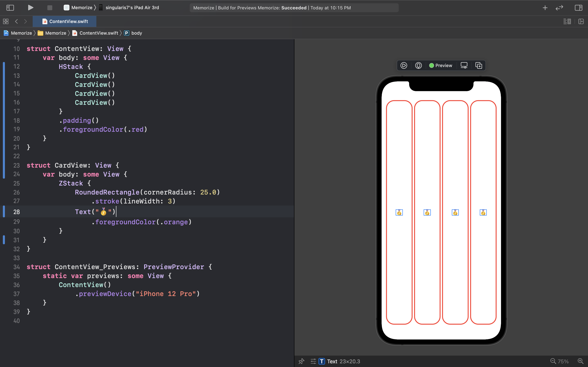This screenshot has height=367, width=588.
Task: Go back in editor history
Action: (x=17, y=21)
